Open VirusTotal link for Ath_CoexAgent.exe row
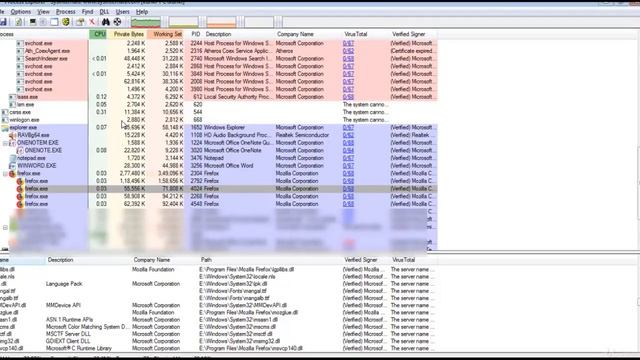The width and height of the screenshot is (640, 360). 348,51
